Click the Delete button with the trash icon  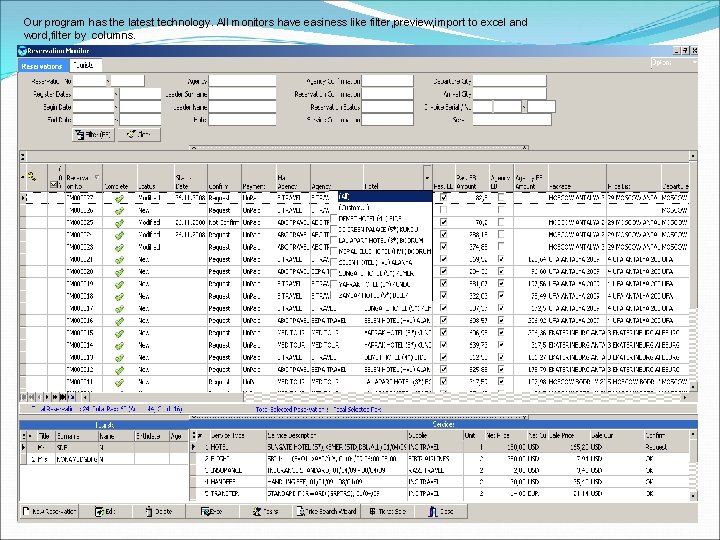(159, 511)
